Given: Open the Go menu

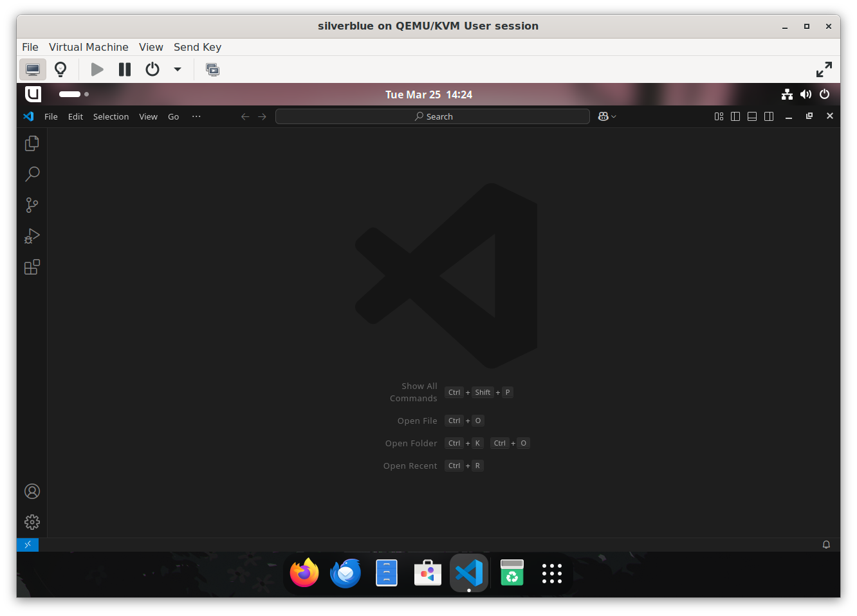Looking at the screenshot, I should [173, 116].
